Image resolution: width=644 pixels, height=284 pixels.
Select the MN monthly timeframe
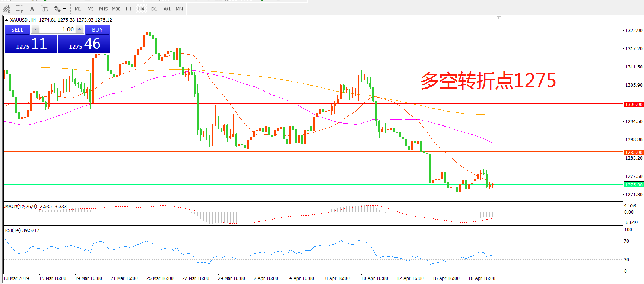coord(179,9)
